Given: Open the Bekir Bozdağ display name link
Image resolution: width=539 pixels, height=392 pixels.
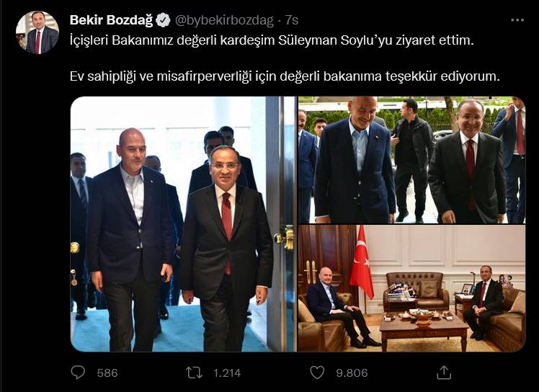Looking at the screenshot, I should coord(111,20).
